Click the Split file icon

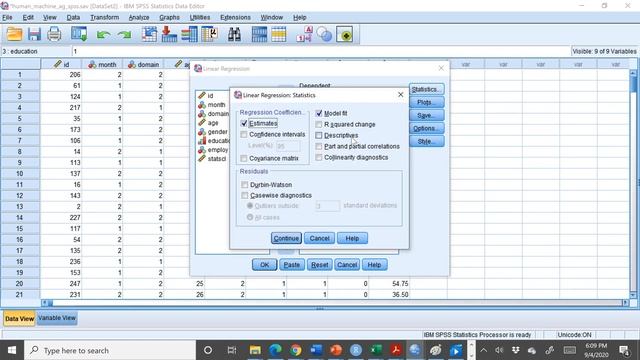259,34
